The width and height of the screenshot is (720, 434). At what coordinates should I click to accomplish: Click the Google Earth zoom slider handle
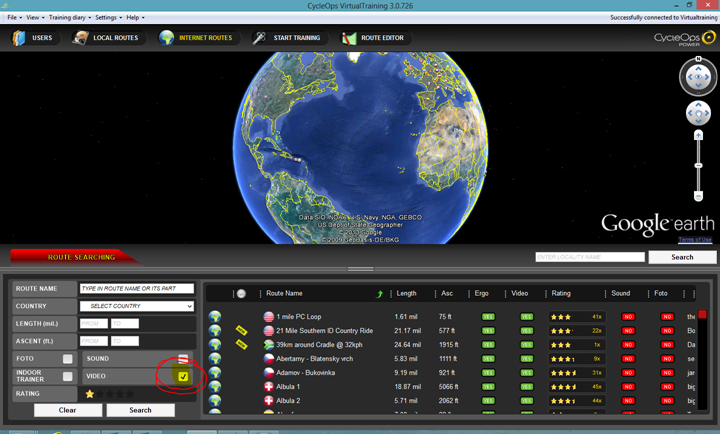698,165
